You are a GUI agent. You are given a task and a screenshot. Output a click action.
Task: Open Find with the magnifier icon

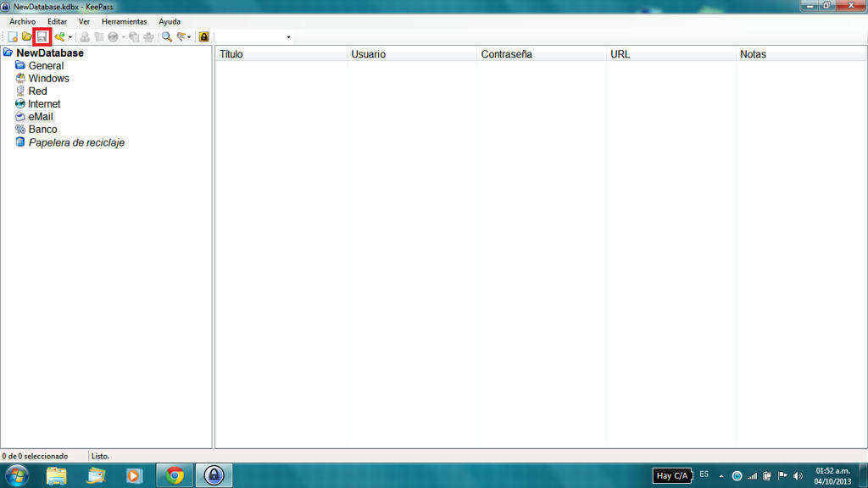(x=167, y=37)
